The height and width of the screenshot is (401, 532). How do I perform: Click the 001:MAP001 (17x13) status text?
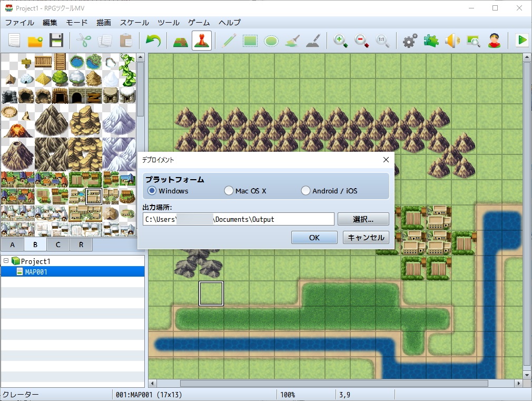pos(149,395)
